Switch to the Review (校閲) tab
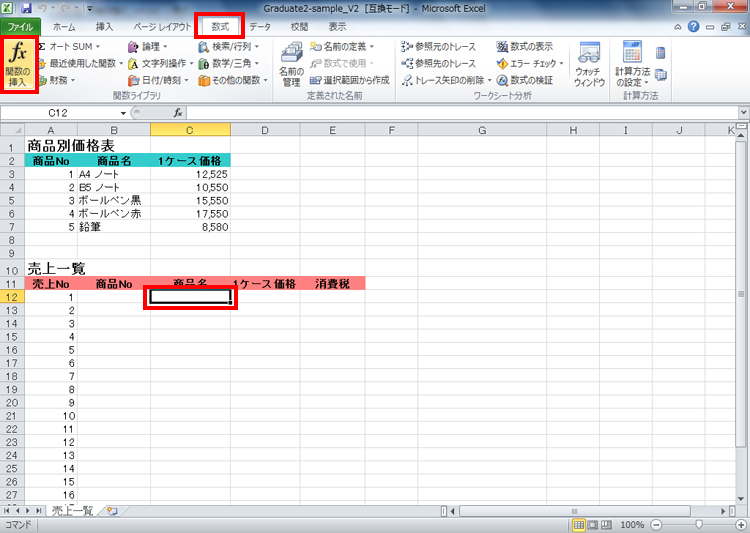 click(299, 27)
